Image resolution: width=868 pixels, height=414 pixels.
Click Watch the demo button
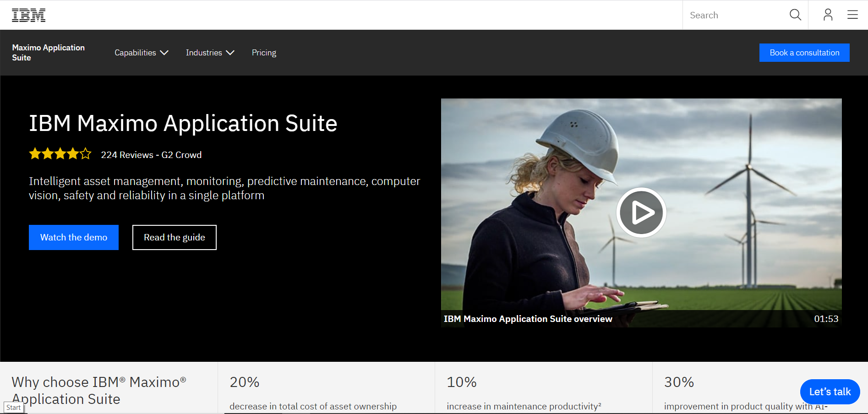pos(74,237)
